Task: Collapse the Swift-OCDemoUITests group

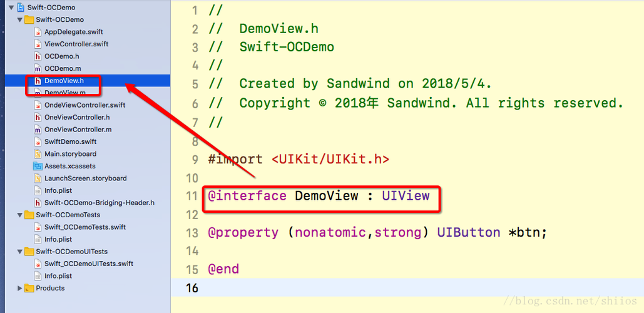Action: [20, 252]
